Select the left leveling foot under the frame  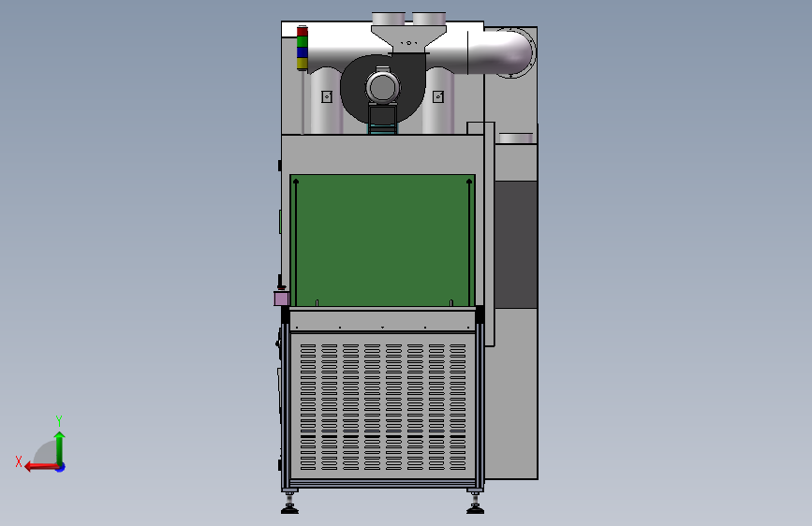click(290, 504)
